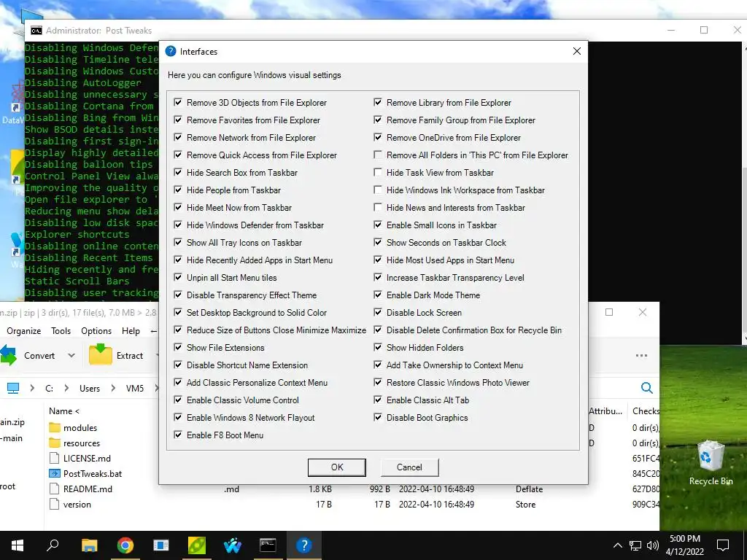This screenshot has height=560, width=747.
Task: Expand the chevron after computer icon
Action: (32, 388)
